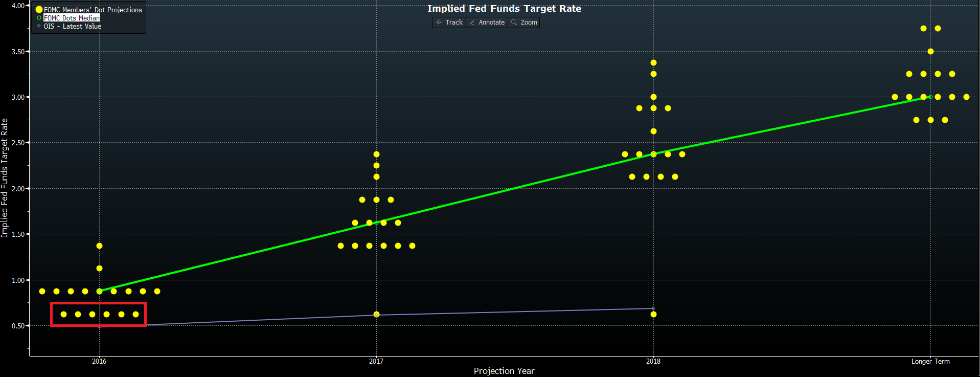Click the OIS diamond endpoint at 2018

pyautogui.click(x=653, y=308)
